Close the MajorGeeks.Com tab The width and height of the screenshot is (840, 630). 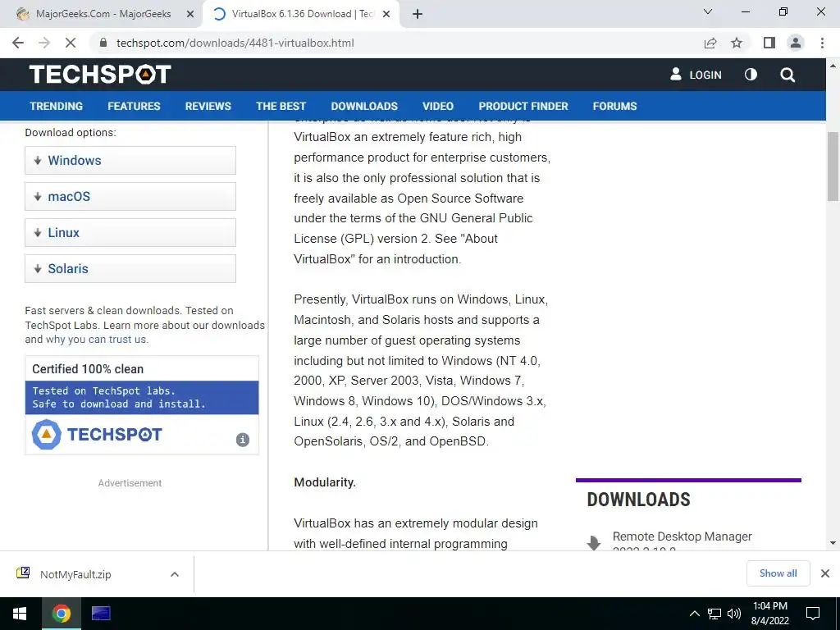pos(190,14)
